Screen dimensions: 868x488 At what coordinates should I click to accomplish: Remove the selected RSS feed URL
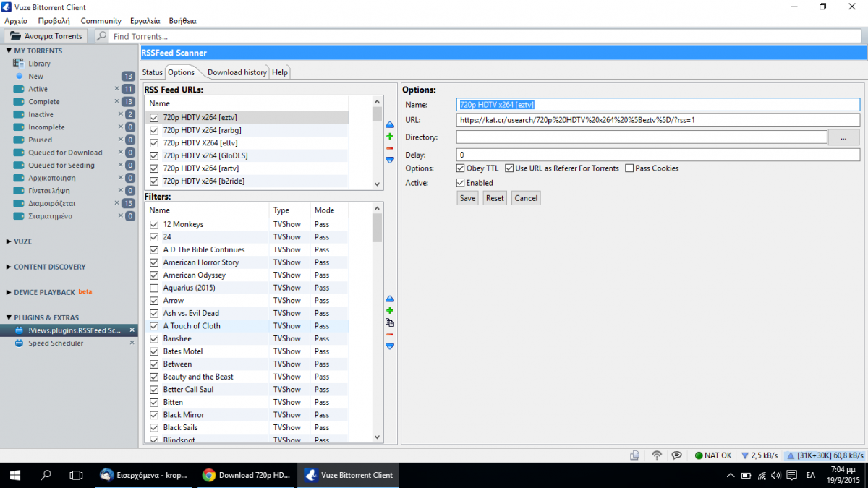[x=390, y=148]
